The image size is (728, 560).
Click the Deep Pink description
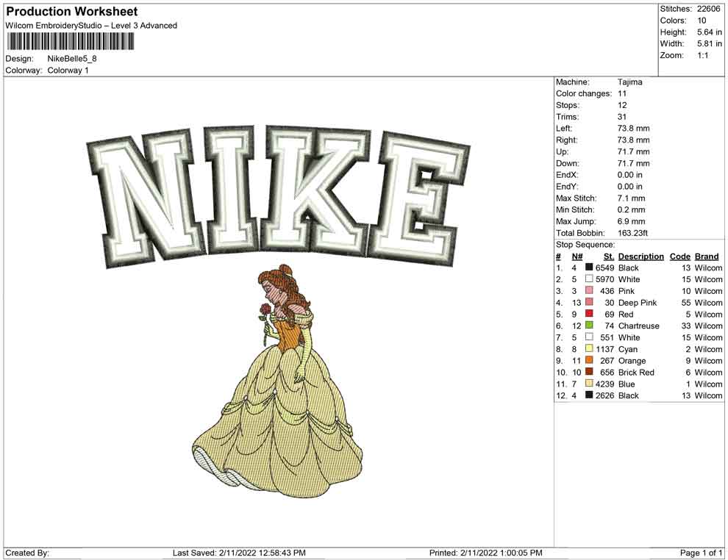pyautogui.click(x=638, y=303)
